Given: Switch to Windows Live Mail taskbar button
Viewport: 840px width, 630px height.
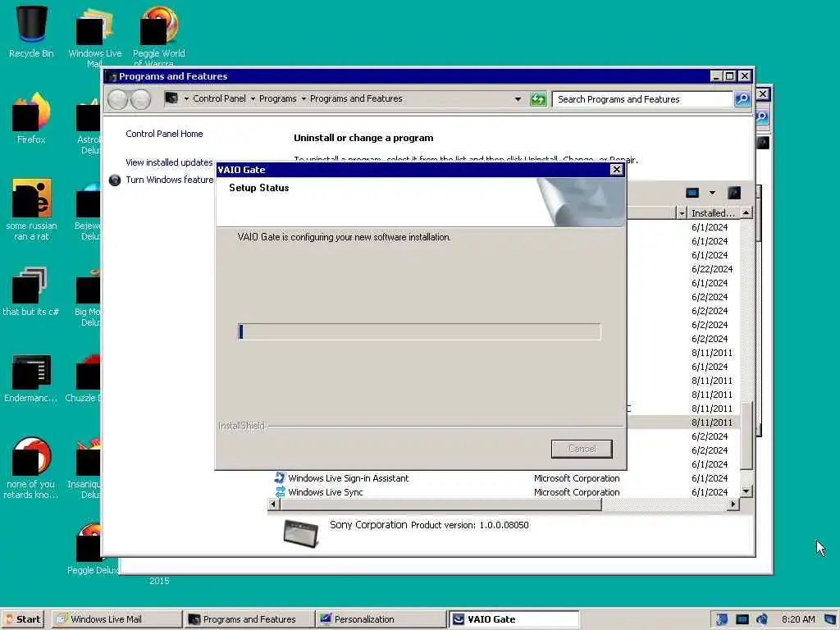Looking at the screenshot, I should 116,619.
